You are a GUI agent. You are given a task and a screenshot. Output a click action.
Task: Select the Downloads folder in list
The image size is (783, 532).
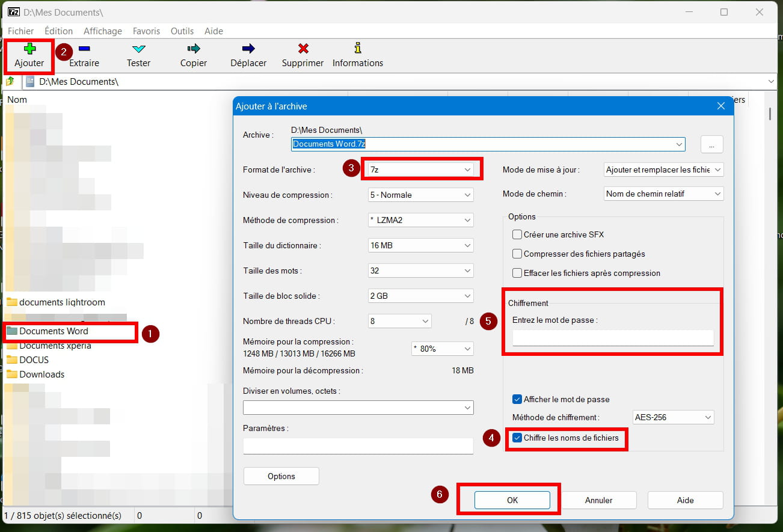(x=41, y=375)
